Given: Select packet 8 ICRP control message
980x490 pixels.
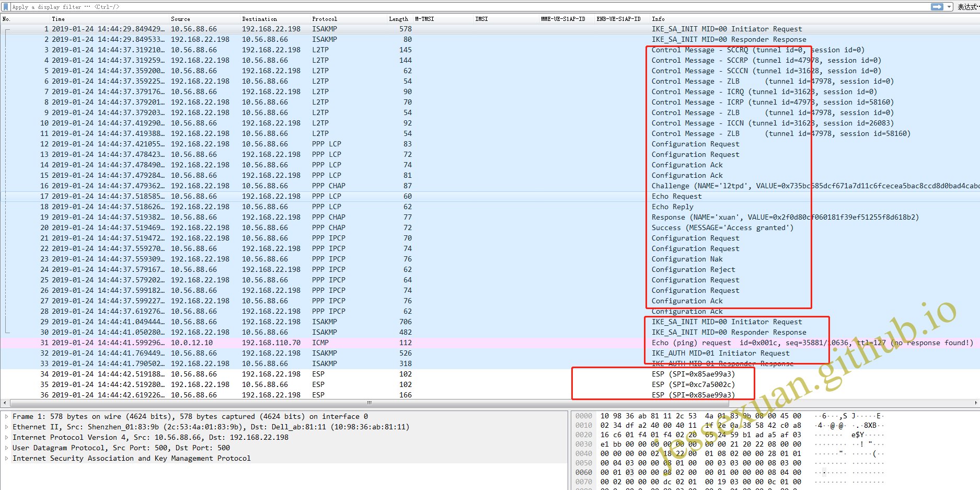Looking at the screenshot, I should 490,102.
